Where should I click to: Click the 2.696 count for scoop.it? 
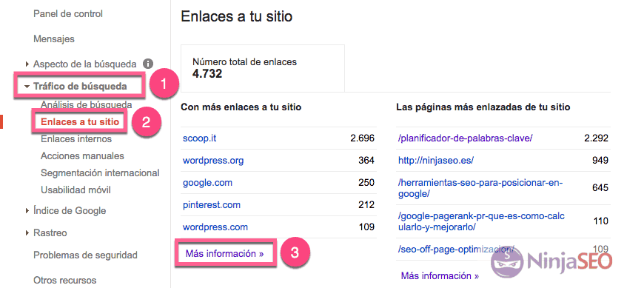362,138
